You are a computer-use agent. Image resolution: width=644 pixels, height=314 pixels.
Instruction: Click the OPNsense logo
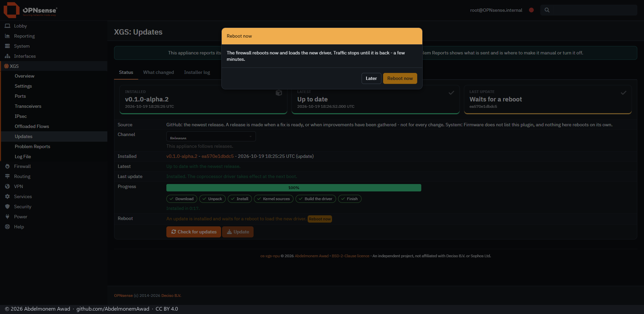[31, 10]
